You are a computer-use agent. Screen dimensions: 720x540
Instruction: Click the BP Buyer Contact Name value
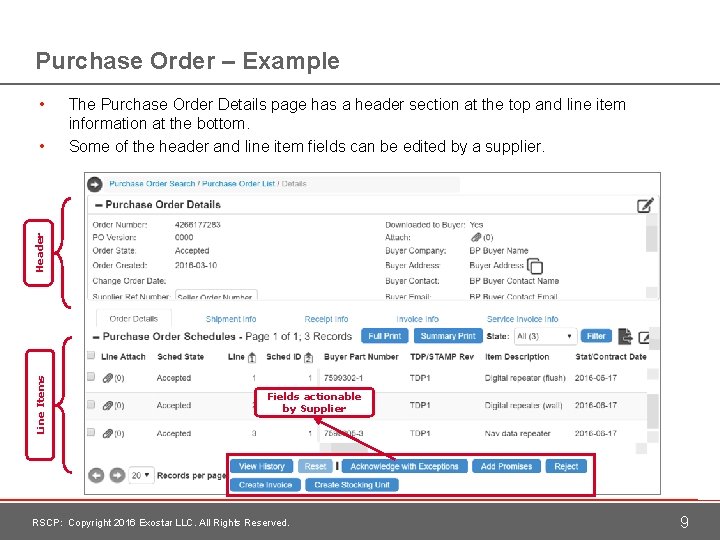tap(514, 281)
